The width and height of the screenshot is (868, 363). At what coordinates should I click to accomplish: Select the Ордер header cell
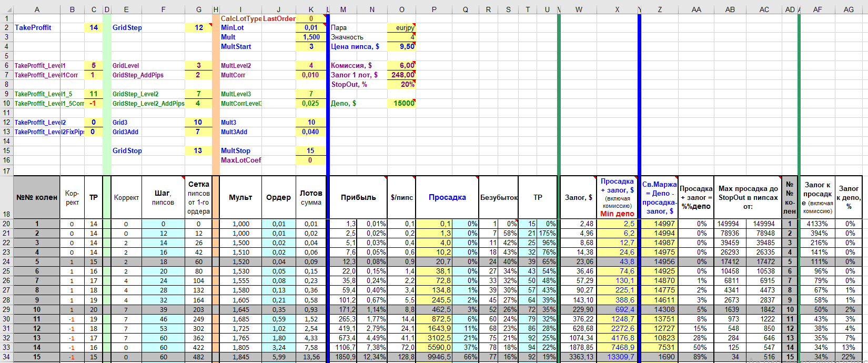coord(278,197)
